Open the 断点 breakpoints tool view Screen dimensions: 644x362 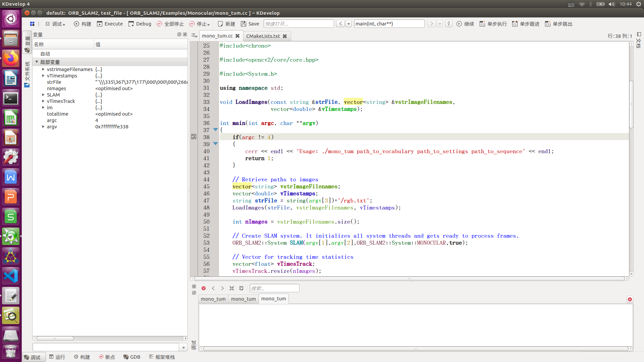[x=107, y=357]
